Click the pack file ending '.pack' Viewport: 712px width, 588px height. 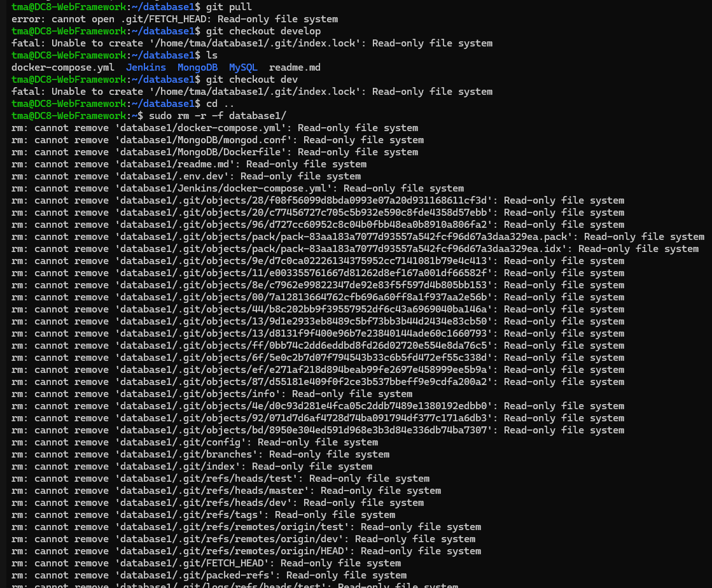[x=344, y=237]
